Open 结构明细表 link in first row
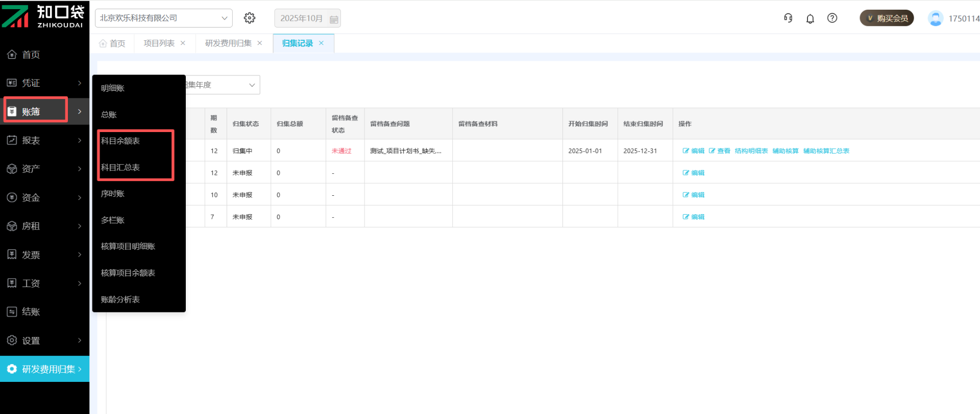Viewport: 980px width, 414px height. [x=751, y=151]
